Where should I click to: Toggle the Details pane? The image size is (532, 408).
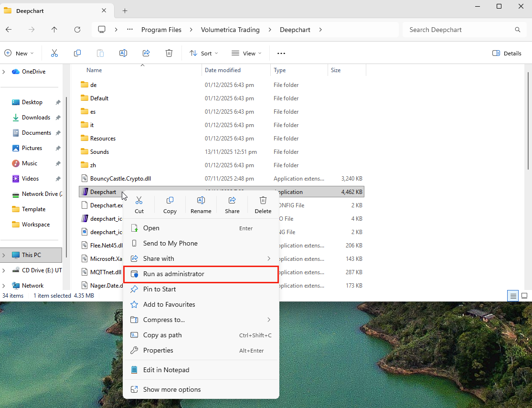coord(507,54)
